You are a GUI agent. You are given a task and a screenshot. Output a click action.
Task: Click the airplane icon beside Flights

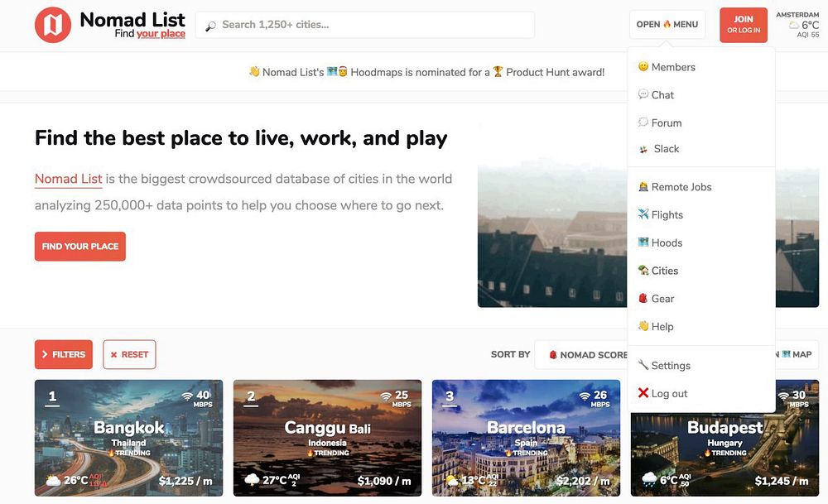click(643, 214)
